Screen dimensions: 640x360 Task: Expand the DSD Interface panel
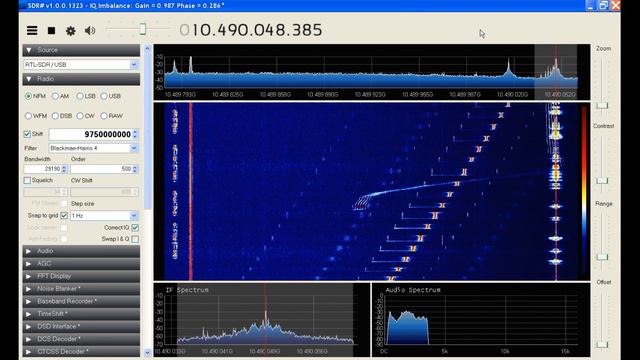pos(81,327)
